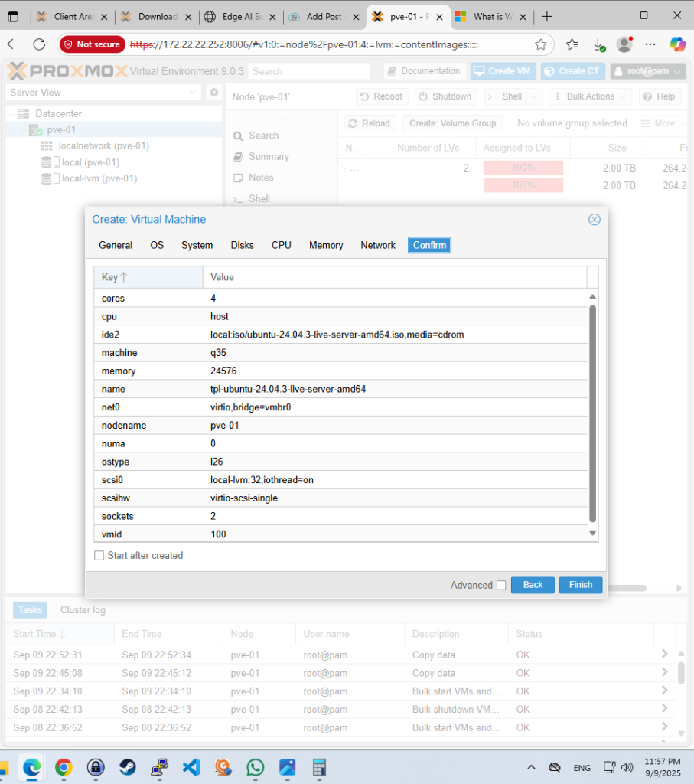Open the Cluster log tab
Viewport: 694px width, 784px height.
coord(83,610)
